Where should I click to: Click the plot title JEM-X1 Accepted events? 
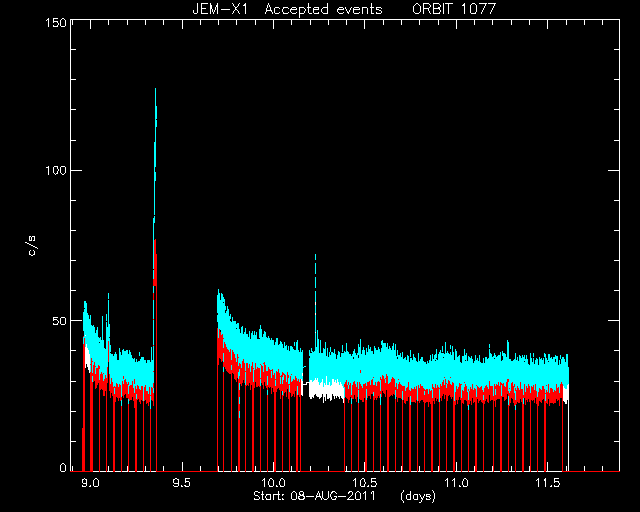pyautogui.click(x=287, y=9)
